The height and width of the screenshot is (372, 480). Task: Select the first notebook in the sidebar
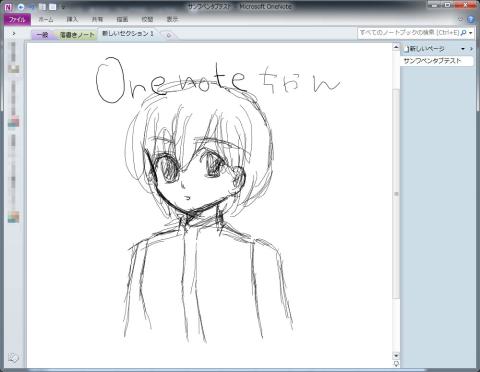pos(13,57)
